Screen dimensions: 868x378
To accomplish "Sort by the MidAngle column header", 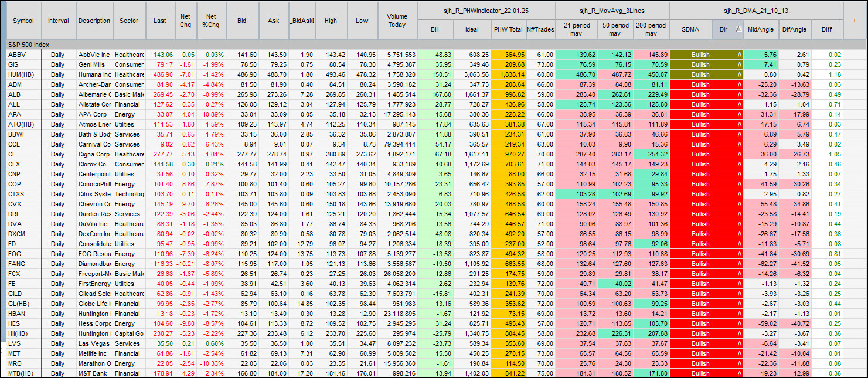I will 761,29.
